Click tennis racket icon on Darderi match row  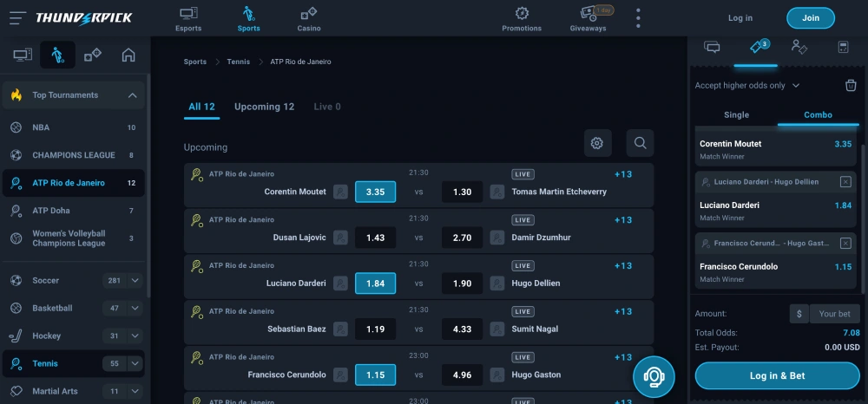pyautogui.click(x=196, y=266)
